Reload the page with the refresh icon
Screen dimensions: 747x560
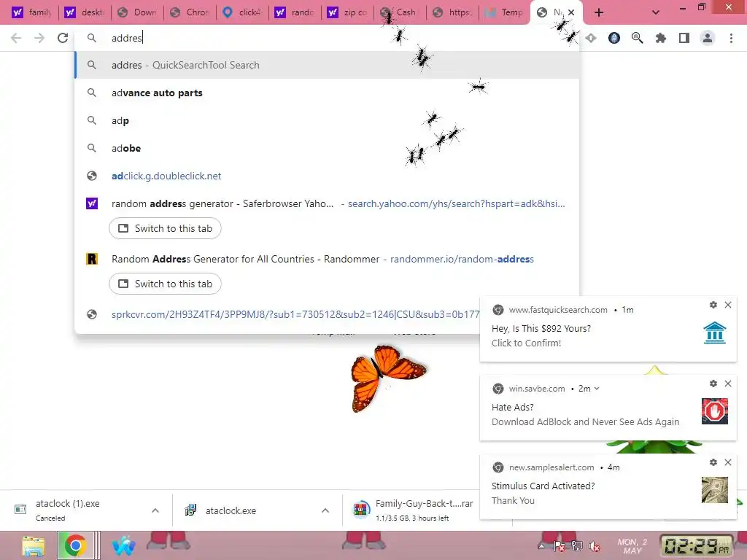tap(63, 38)
